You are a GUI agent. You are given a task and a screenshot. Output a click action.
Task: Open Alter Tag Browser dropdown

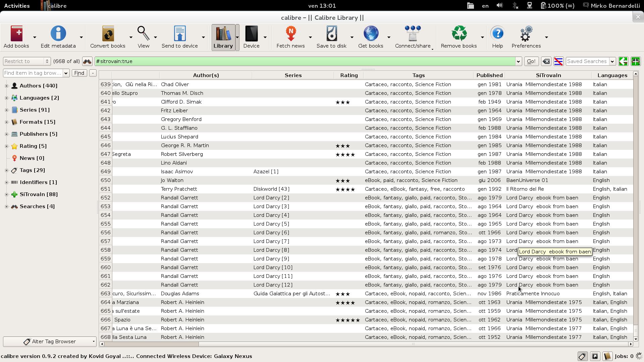(x=50, y=342)
